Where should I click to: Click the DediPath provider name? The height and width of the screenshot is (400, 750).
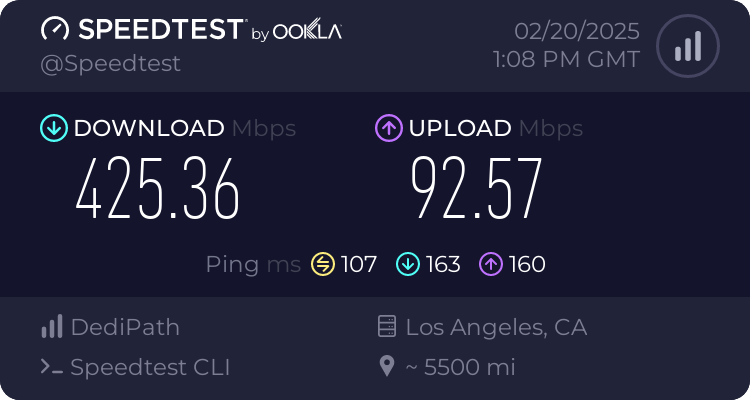coord(125,327)
